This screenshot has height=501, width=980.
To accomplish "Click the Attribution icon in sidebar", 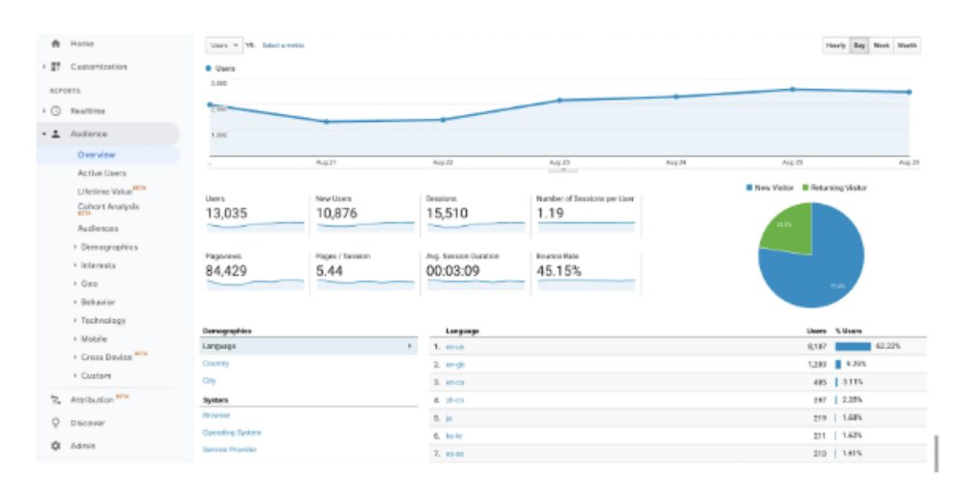I will (x=56, y=399).
